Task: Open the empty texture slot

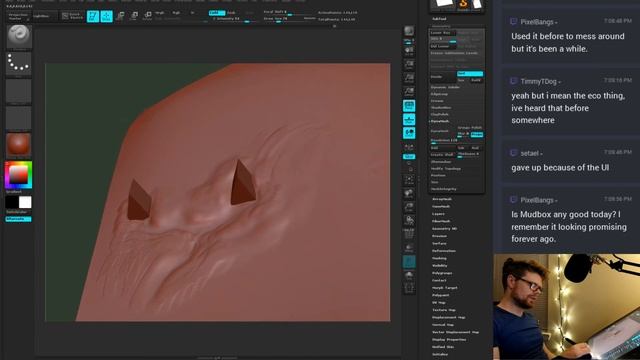Action: pos(18,118)
